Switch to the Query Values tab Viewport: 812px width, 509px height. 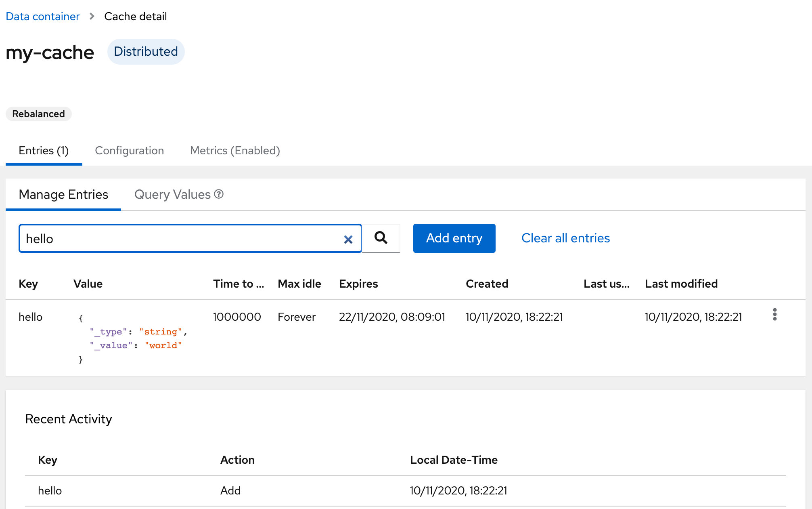coord(172,194)
